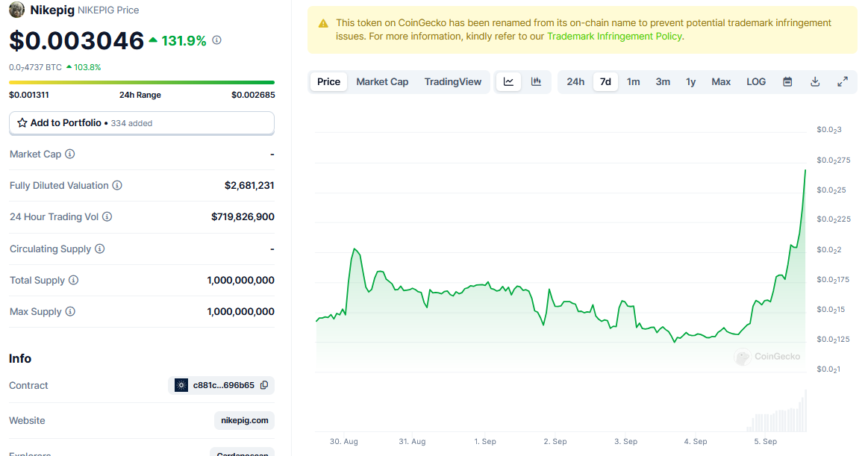Image resolution: width=868 pixels, height=456 pixels.
Task: Click the 3. Sep axis date label
Action: pyautogui.click(x=625, y=442)
